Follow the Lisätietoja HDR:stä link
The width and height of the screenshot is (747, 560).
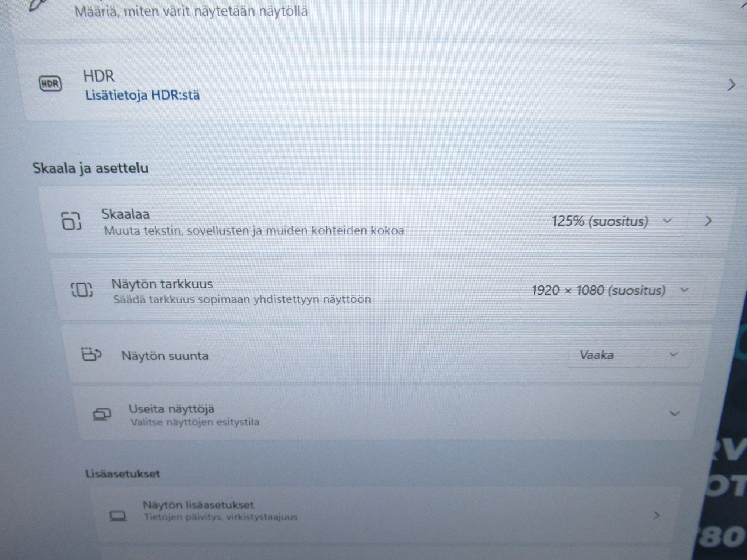[x=143, y=96]
